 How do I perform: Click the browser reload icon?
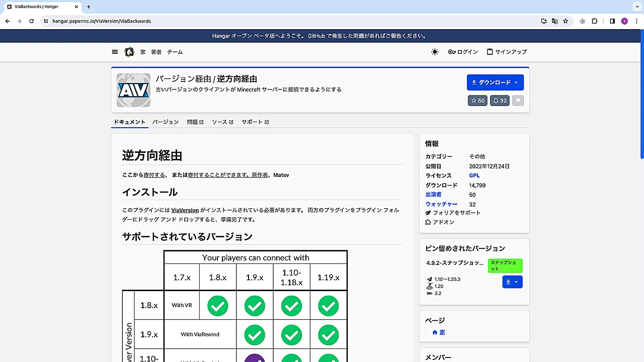coord(31,21)
